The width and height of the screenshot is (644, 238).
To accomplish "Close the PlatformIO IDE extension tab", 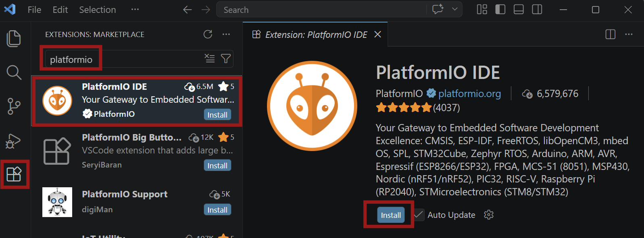I will tap(377, 35).
